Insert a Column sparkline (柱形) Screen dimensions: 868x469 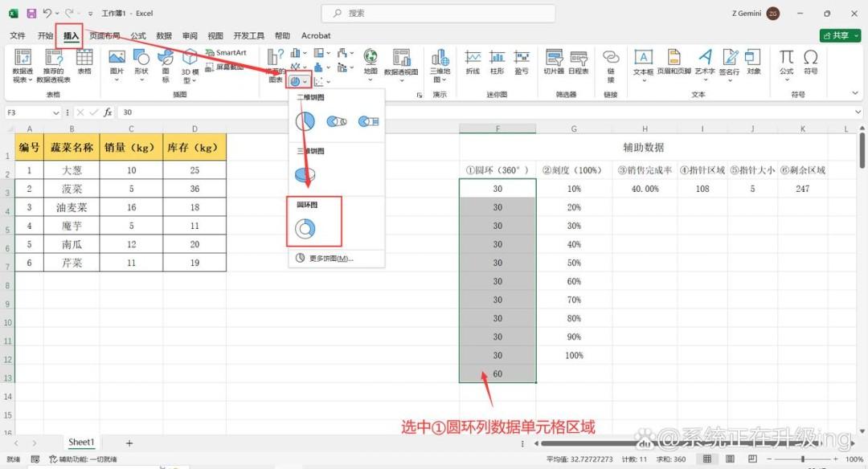click(497, 62)
